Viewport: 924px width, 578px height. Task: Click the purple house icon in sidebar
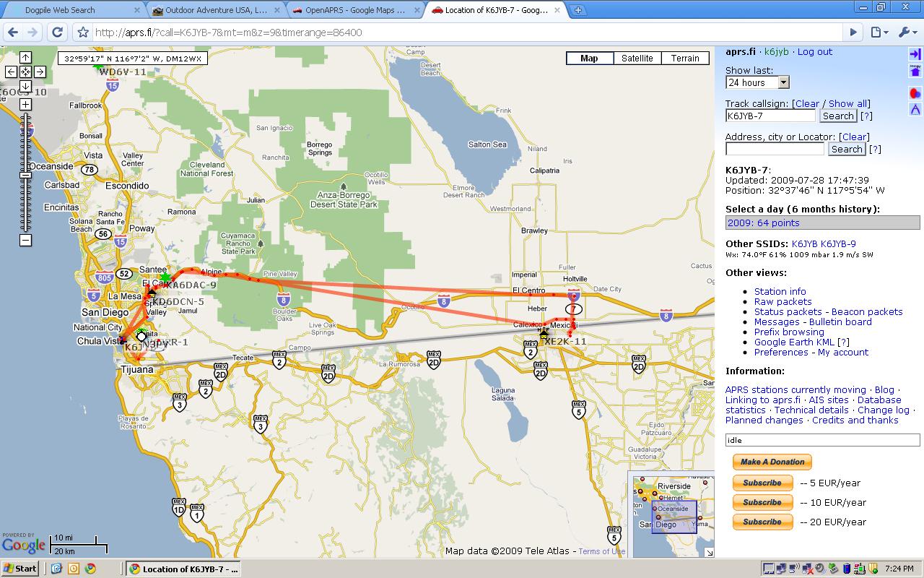coord(915,71)
